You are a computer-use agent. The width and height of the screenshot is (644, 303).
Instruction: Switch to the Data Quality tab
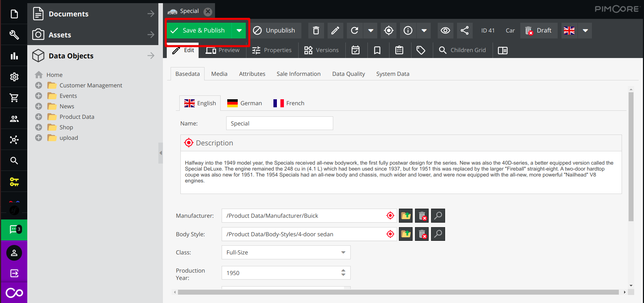pyautogui.click(x=349, y=74)
